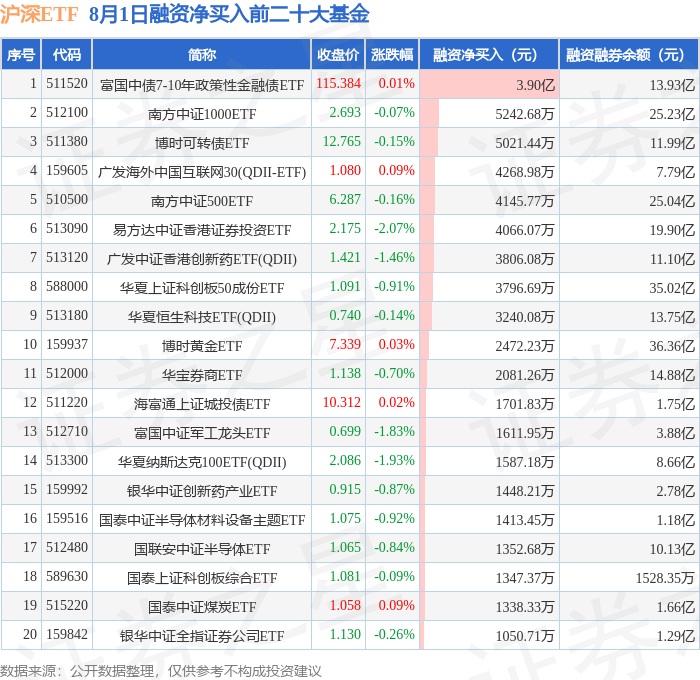
Task: Click balance value 36.36亿
Action: [x=672, y=346]
